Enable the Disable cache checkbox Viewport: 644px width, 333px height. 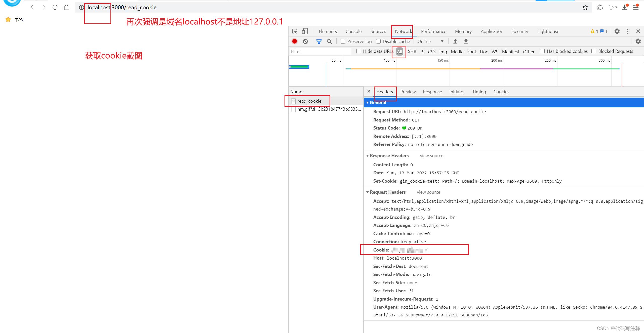(x=378, y=41)
